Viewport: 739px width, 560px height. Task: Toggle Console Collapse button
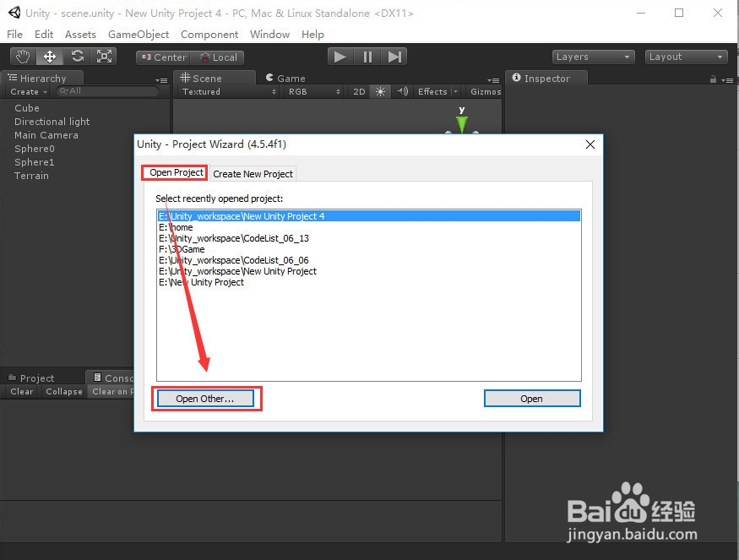click(64, 392)
